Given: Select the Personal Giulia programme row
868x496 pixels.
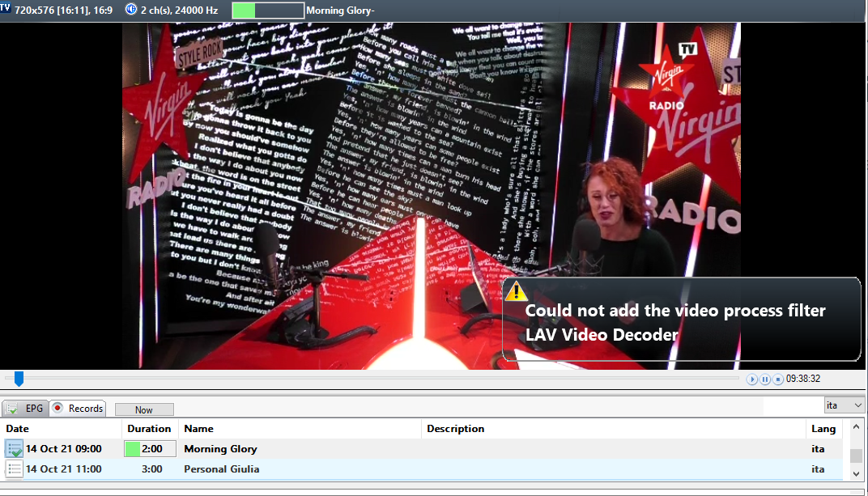Looking at the screenshot, I should pyautogui.click(x=422, y=469).
